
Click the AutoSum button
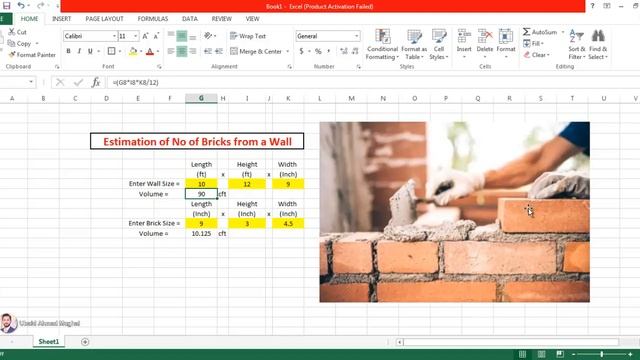[540, 32]
